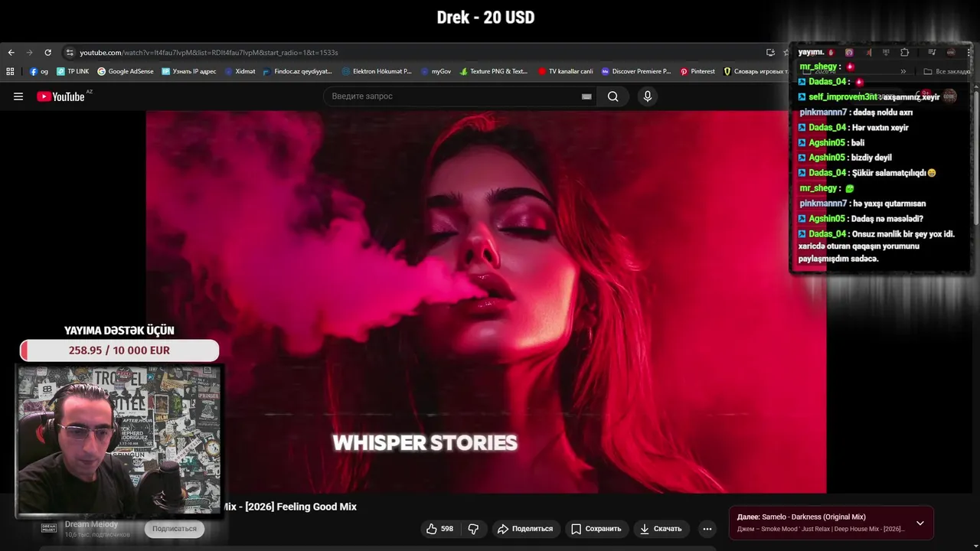Click chat message 'bizdiy deyil'

pos(871,158)
